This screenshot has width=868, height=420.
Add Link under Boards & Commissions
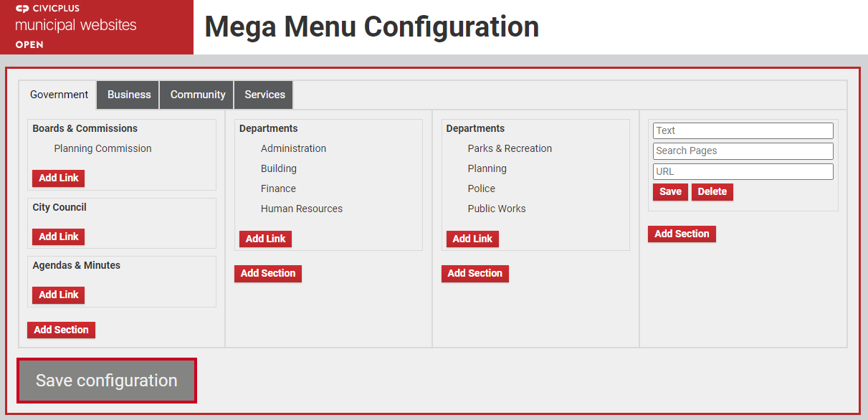click(59, 178)
